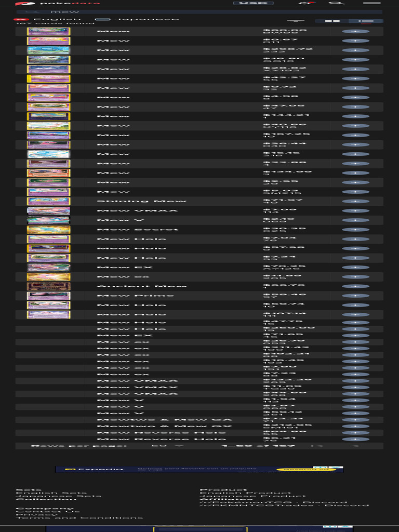The height and width of the screenshot is (532, 399).
Task: Switch to list view layout
Action: pyautogui.click(x=366, y=21)
